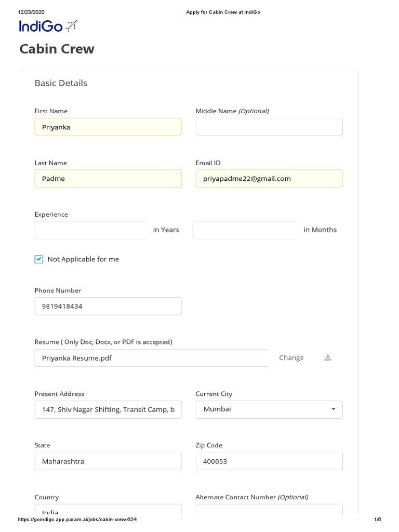Download the uploaded resume file
Image resolution: width=399 pixels, height=532 pixels.
pyautogui.click(x=328, y=357)
